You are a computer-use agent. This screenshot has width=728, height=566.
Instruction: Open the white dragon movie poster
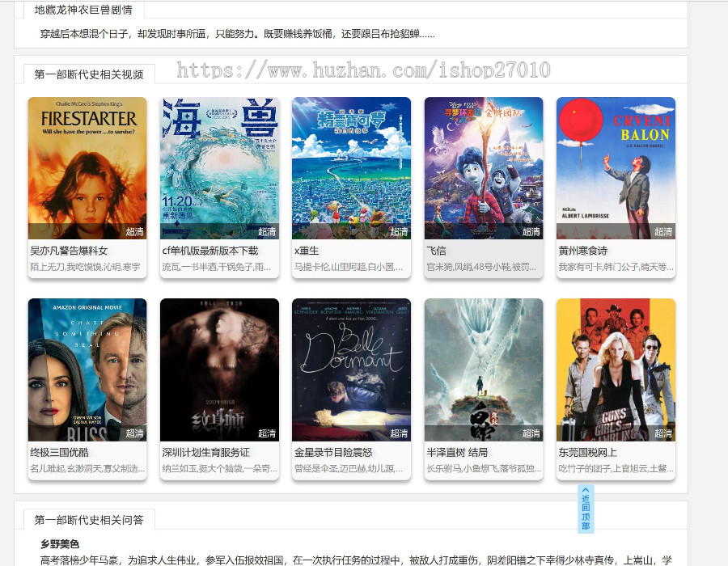click(484, 370)
